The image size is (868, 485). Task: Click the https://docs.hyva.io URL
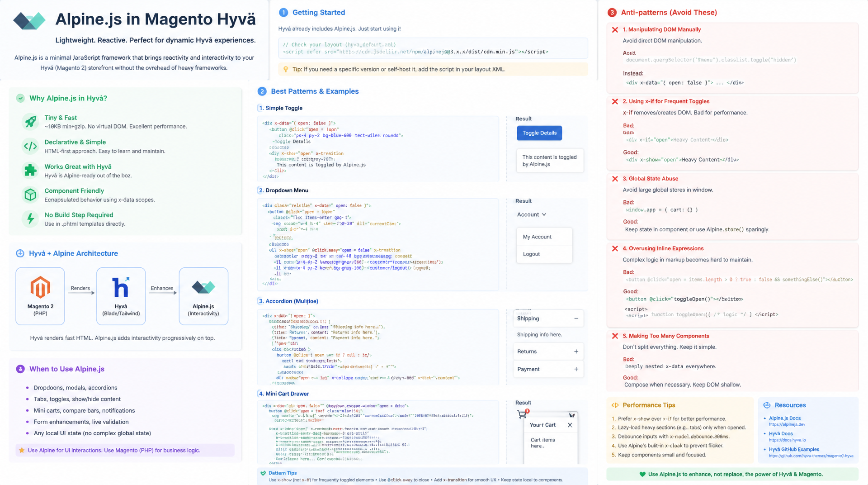coord(787,440)
